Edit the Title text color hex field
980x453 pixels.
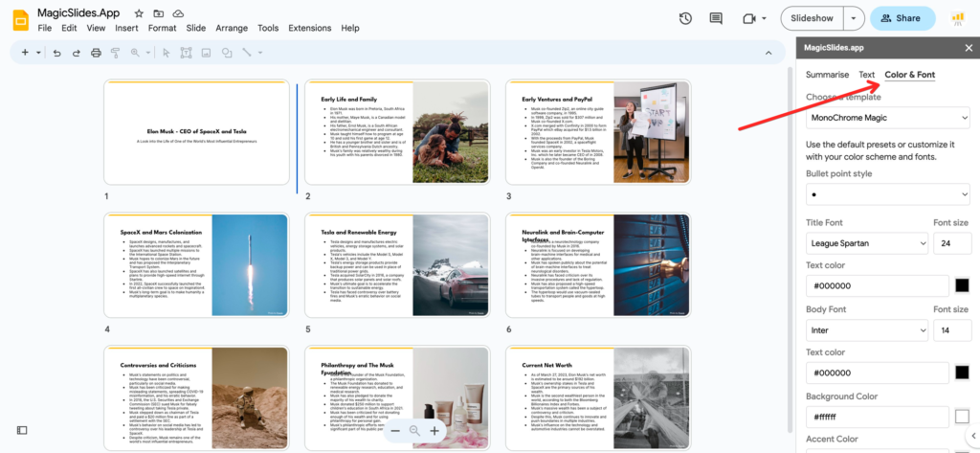tap(878, 286)
